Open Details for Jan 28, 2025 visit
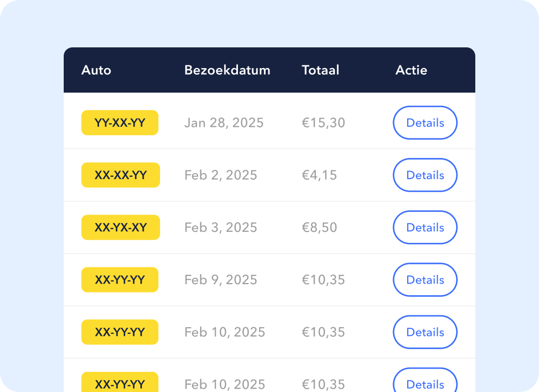This screenshot has width=539, height=392. pos(425,122)
